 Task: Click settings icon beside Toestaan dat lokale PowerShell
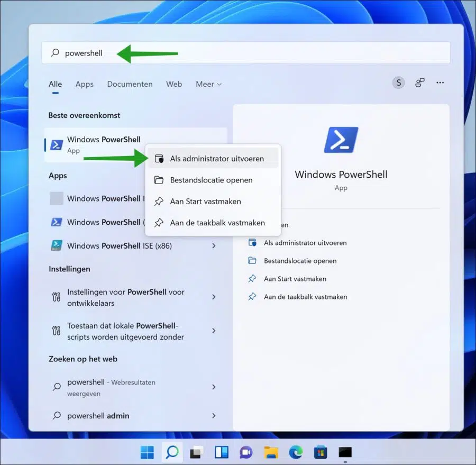click(57, 331)
